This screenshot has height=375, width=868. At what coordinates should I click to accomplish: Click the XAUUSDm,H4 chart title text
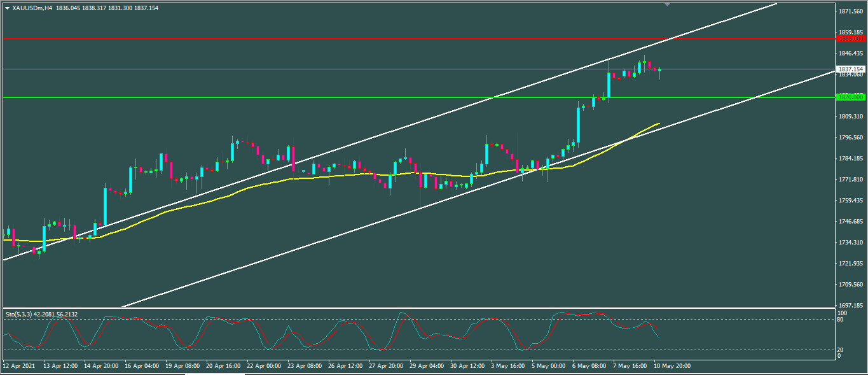pos(32,7)
